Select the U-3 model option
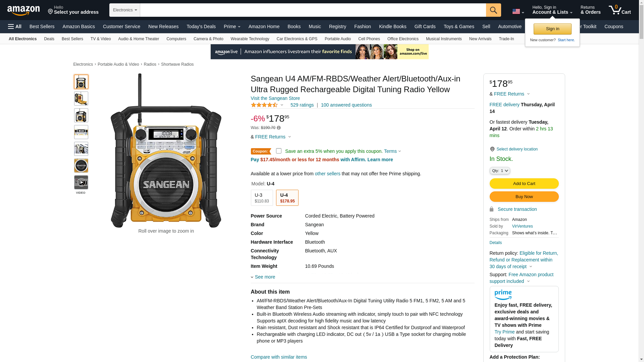 click(262, 198)
